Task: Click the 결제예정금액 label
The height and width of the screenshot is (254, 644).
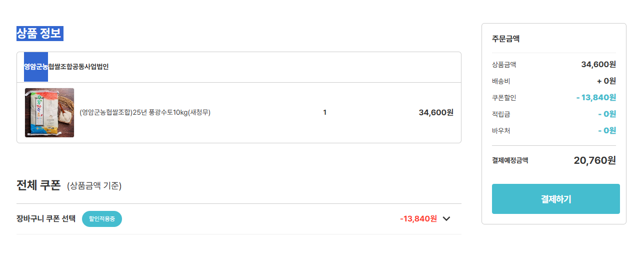Action: (510, 160)
